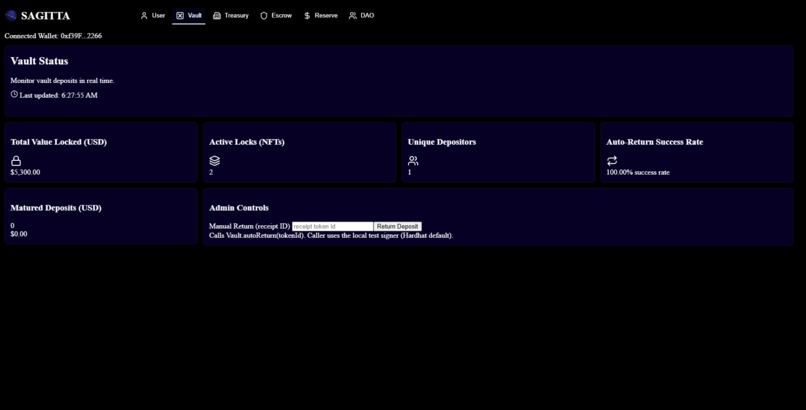Click the Matured Deposits $0.00 value
The width and height of the screenshot is (806, 410).
19,234
